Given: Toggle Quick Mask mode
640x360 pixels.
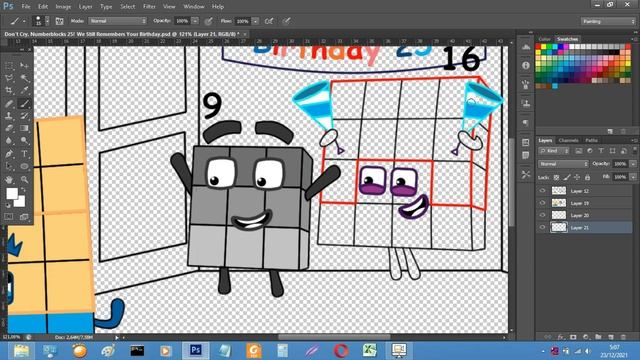Looking at the screenshot, I should point(9,217).
